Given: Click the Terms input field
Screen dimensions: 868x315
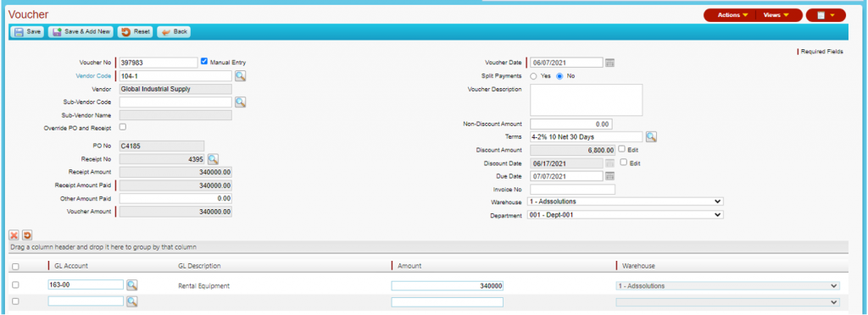Looking at the screenshot, I should (587, 136).
